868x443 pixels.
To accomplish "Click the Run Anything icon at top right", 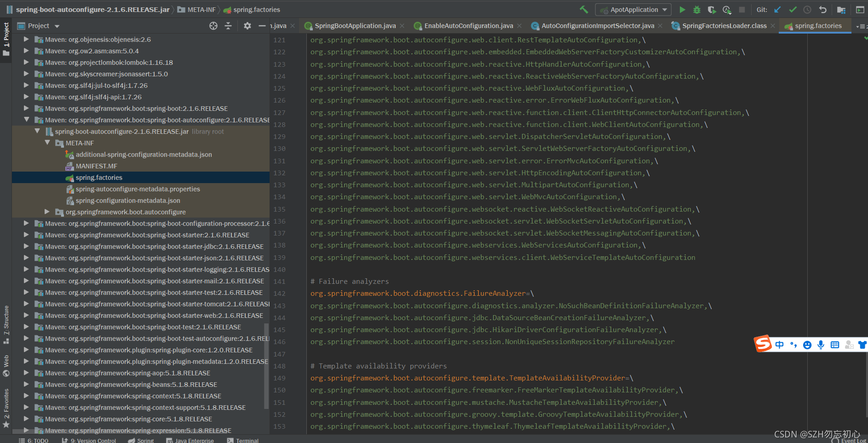I will pyautogui.click(x=860, y=10).
